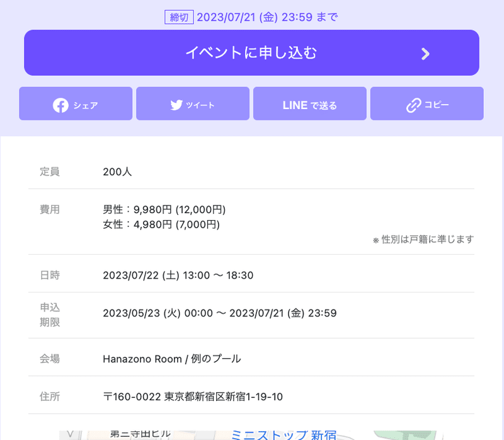Select the deadline text 2023/07/21 (金) 23:59 まで

(267, 17)
